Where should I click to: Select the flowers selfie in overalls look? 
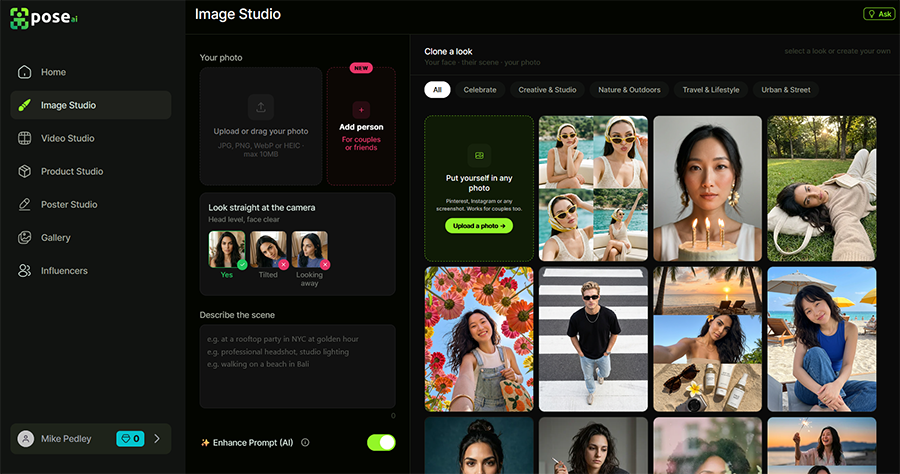(479, 339)
